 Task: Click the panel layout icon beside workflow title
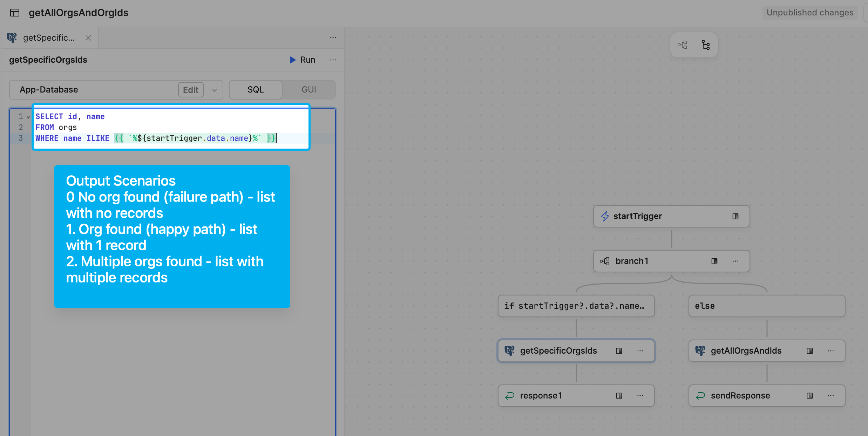[15, 13]
